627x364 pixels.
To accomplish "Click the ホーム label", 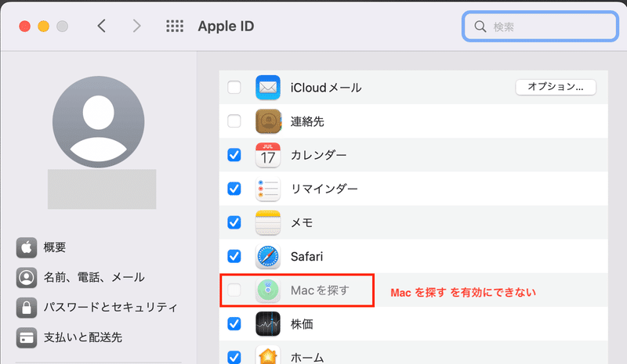I will (x=307, y=357).
